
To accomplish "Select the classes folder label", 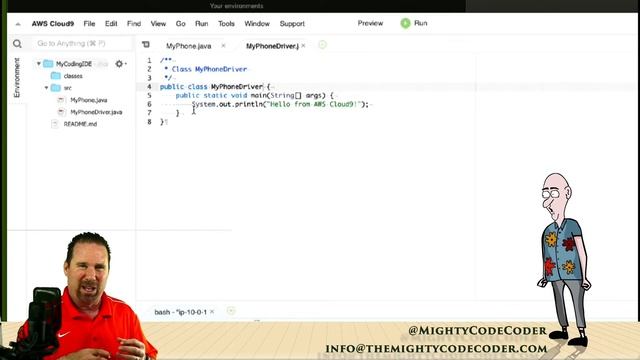I will coord(73,76).
